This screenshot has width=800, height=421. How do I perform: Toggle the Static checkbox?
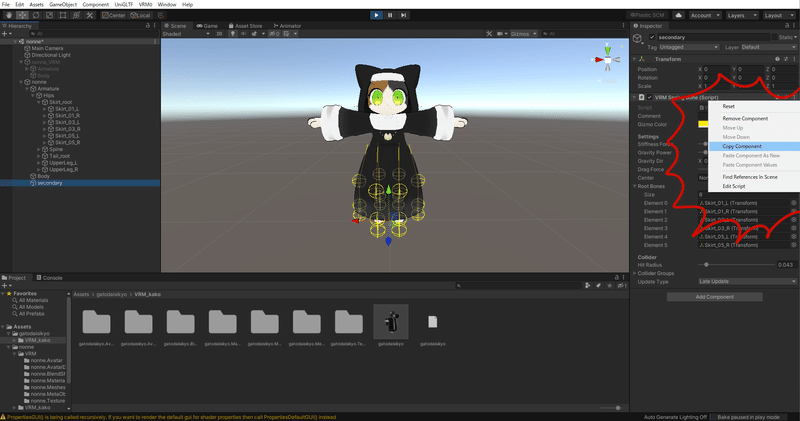(774, 37)
